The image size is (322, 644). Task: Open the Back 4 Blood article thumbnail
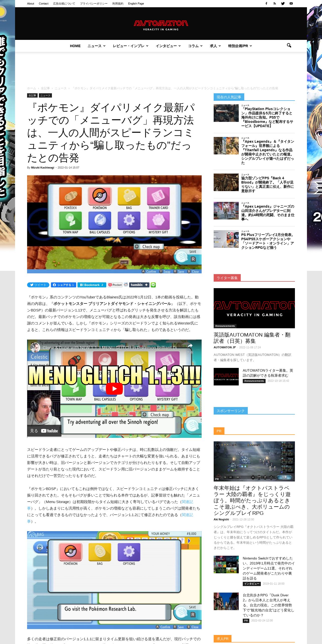pyautogui.click(x=226, y=182)
